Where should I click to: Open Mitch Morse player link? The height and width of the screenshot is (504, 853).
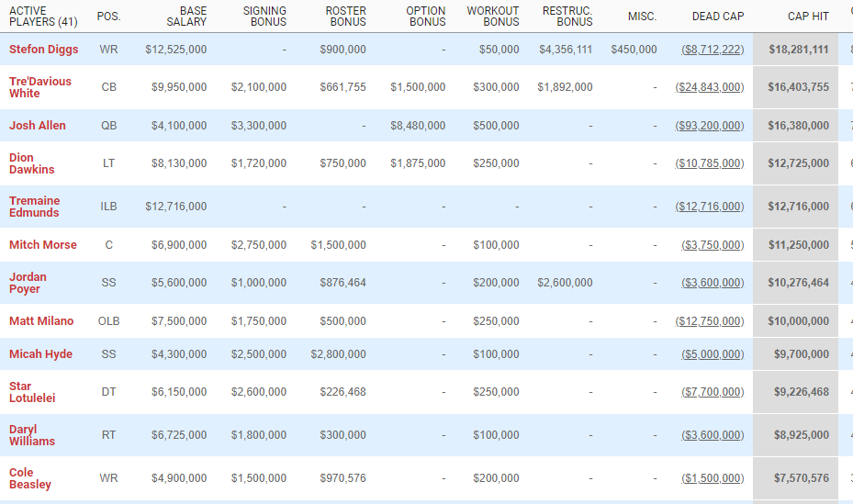tap(43, 245)
